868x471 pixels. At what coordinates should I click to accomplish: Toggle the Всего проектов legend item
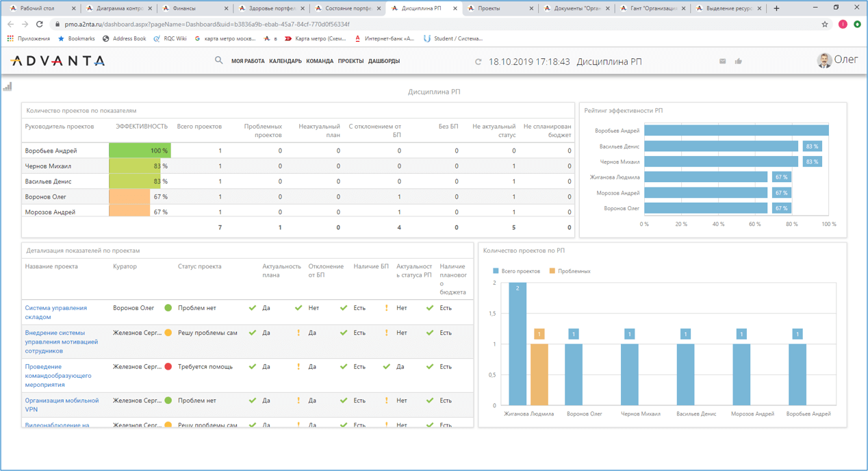tap(516, 271)
